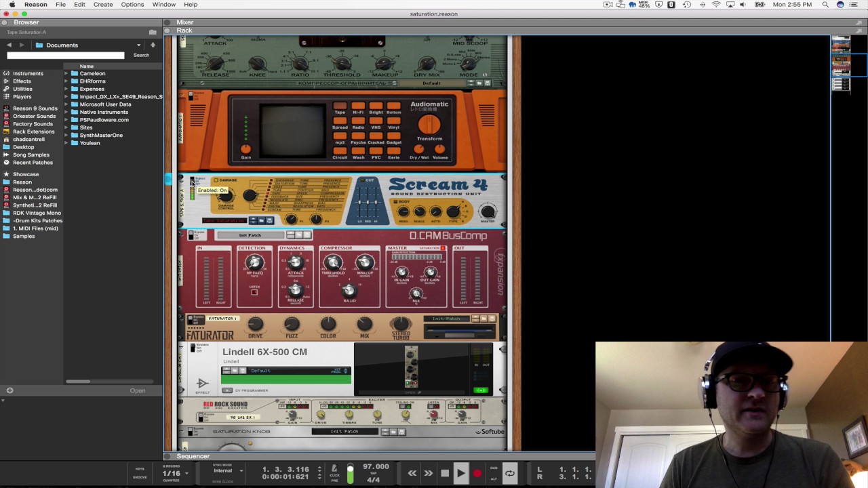Browse patches with Scream 4 folder icon
The image size is (868, 488).
(x=261, y=220)
